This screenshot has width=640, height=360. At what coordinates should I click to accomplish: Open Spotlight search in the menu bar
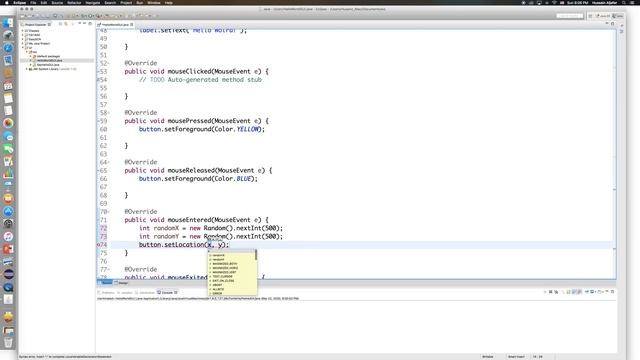[x=624, y=2]
